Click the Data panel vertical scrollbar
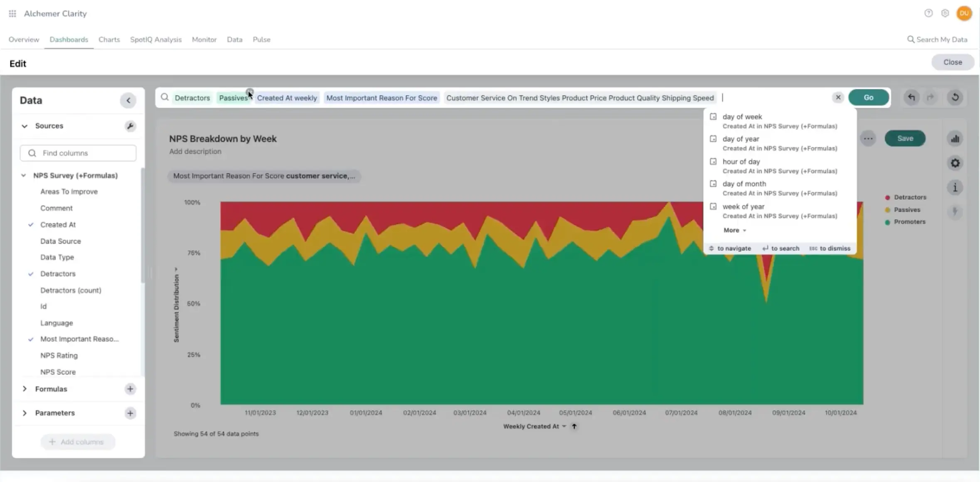Viewport: 980px width, 482px height. pos(143,225)
